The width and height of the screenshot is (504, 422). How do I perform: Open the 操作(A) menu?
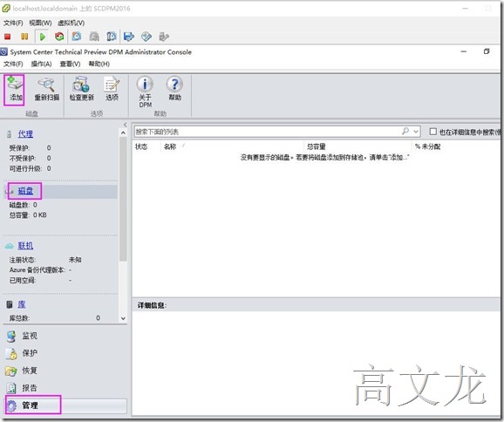41,64
